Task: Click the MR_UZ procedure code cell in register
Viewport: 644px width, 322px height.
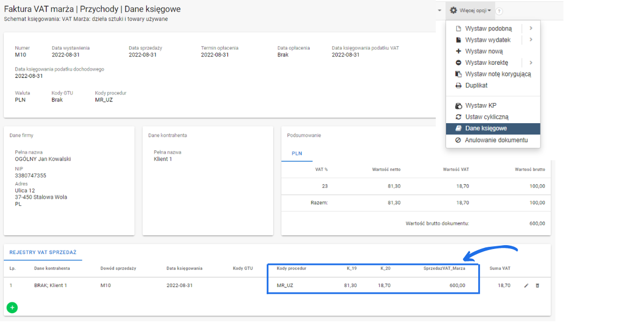Action: [285, 285]
